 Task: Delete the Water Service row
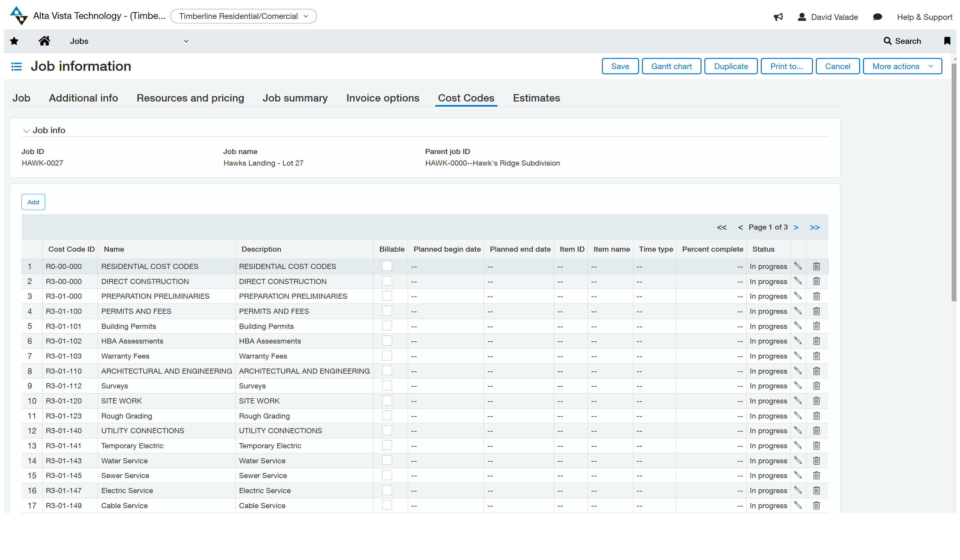coord(816,461)
